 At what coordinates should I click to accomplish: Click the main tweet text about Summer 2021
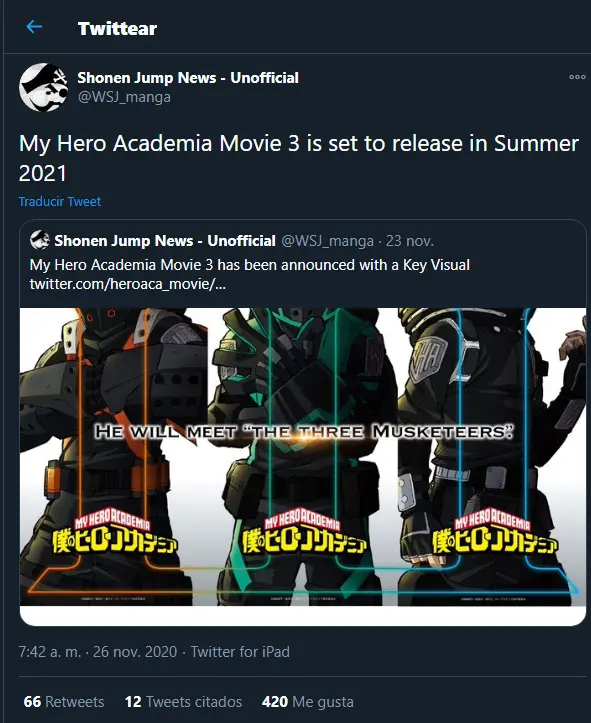pyautogui.click(x=298, y=158)
